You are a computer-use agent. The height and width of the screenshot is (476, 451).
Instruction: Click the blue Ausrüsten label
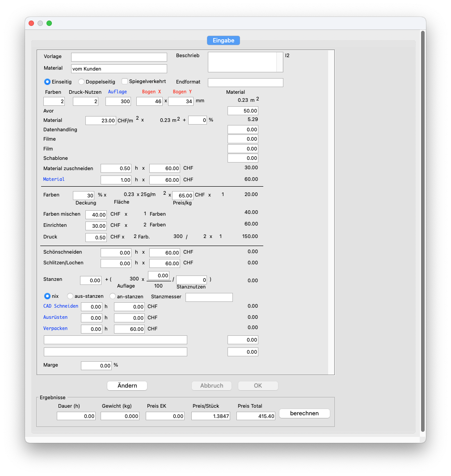[x=55, y=317]
